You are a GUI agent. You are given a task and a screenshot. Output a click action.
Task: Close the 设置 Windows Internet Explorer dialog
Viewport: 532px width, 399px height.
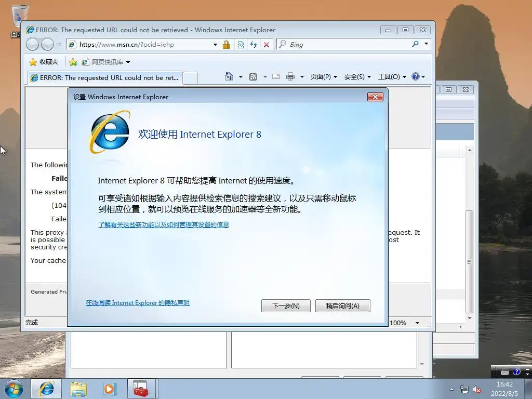(375, 97)
